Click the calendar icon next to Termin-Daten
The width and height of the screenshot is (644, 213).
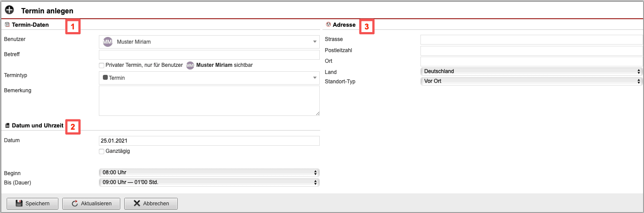coord(7,25)
